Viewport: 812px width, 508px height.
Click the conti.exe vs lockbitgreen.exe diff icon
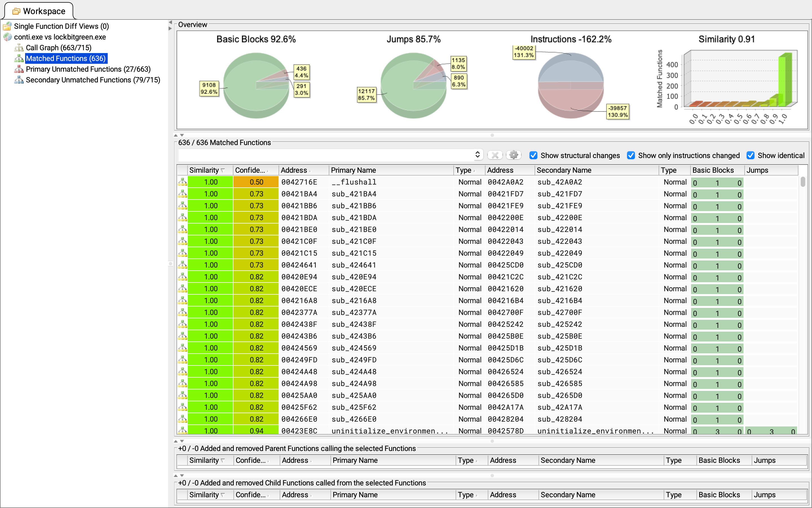tap(7, 37)
